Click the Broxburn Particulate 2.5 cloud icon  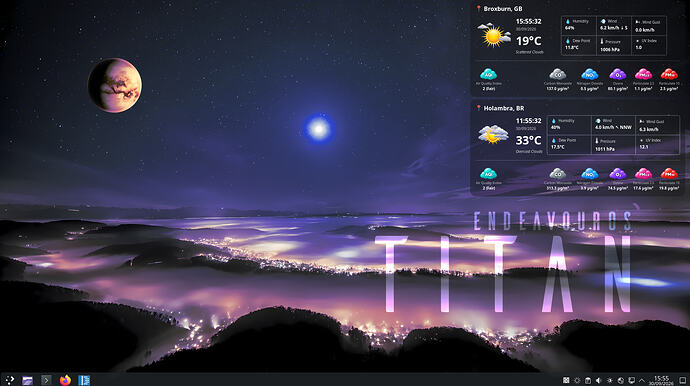pyautogui.click(x=643, y=74)
